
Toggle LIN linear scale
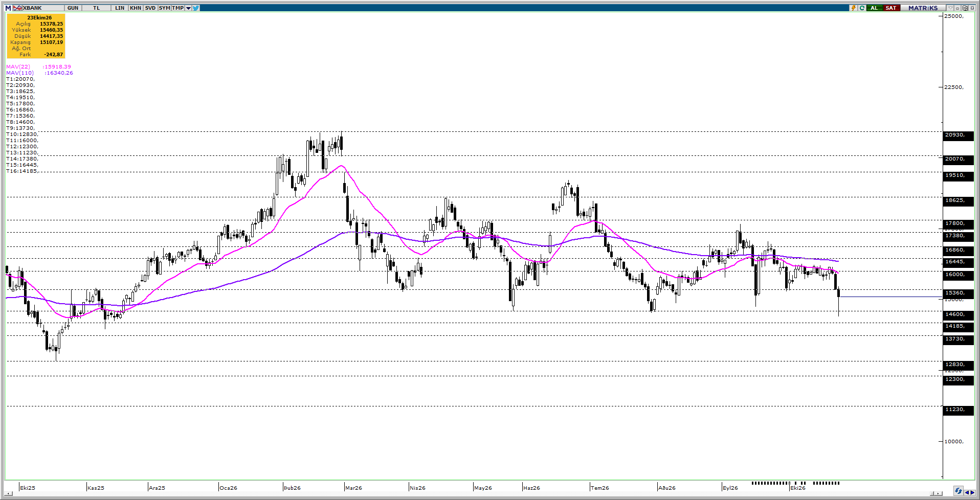(120, 8)
